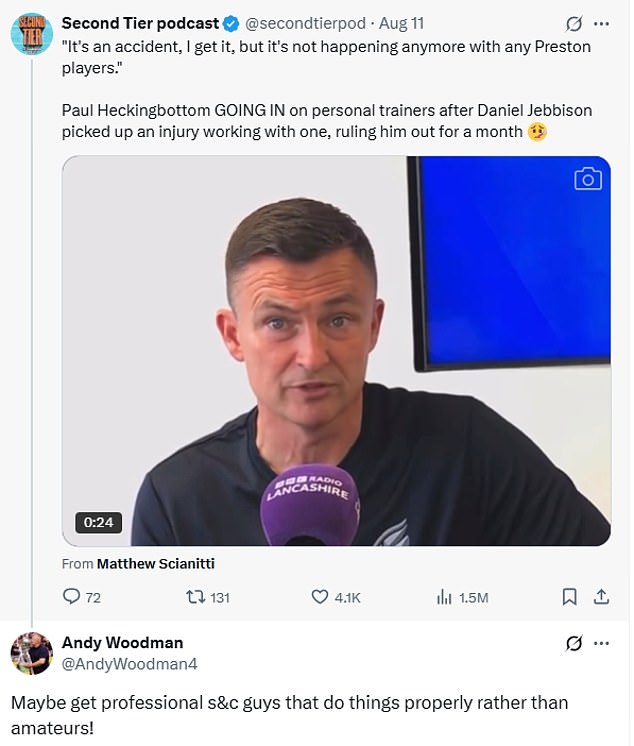This screenshot has width=634, height=746.
Task: Open more options on Andy Woodman's reply
Action: coord(601,642)
